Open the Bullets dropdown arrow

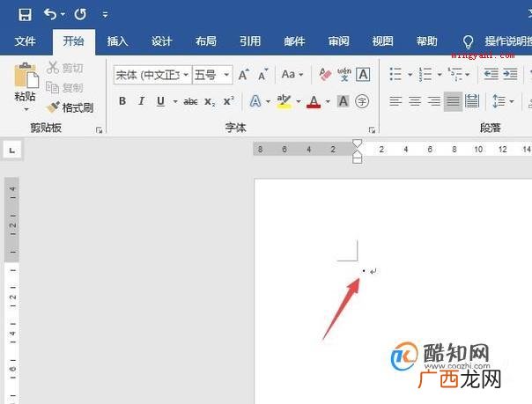(410, 74)
